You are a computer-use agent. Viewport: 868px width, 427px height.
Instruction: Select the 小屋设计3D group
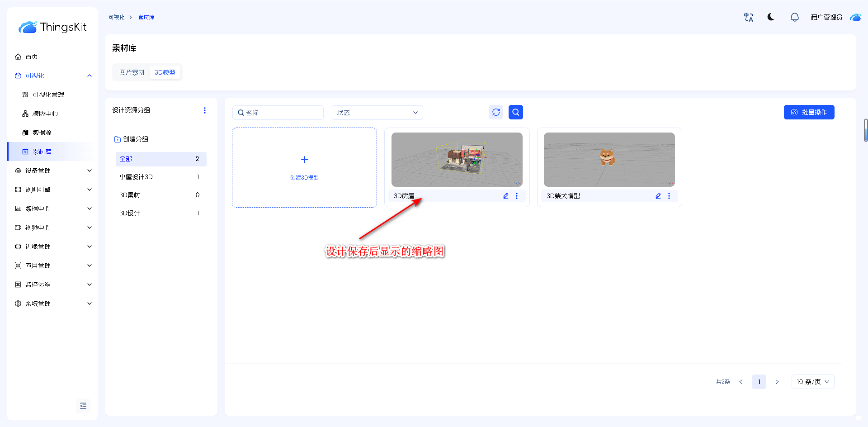coord(136,177)
